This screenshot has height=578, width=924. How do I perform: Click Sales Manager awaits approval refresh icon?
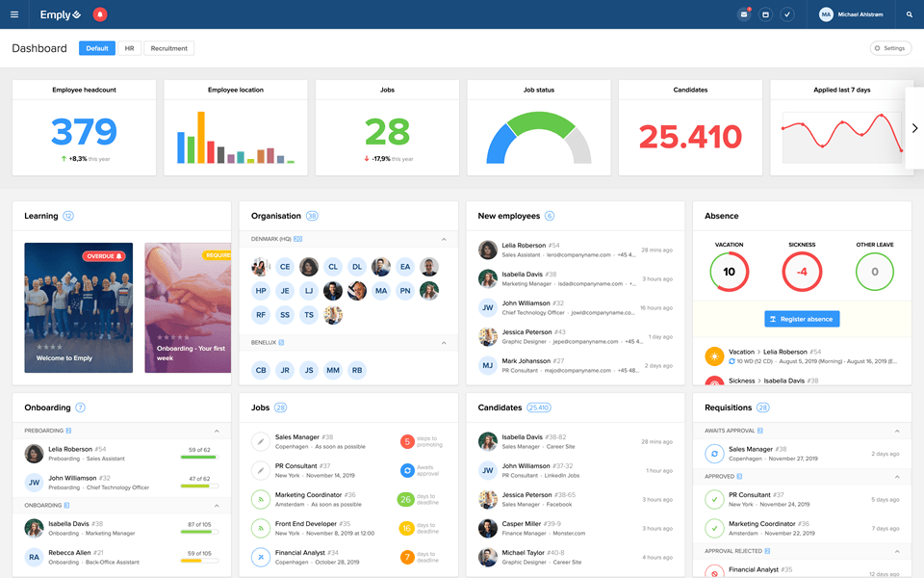(714, 454)
